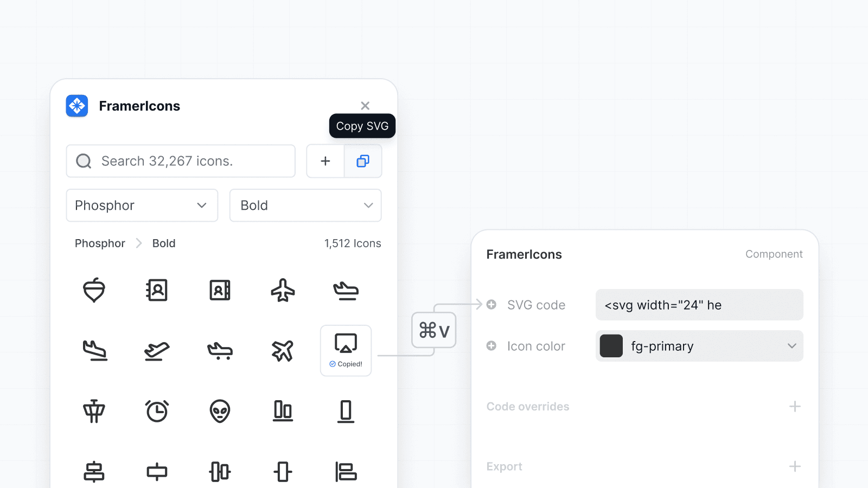Select the air traffic control tower icon
The image size is (868, 488).
94,411
